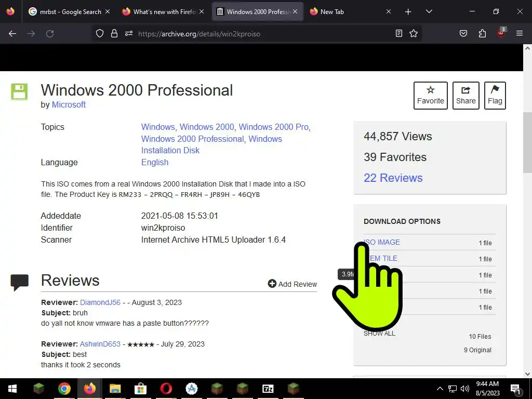
Task: Open the Windows Start menu
Action: coord(12,389)
